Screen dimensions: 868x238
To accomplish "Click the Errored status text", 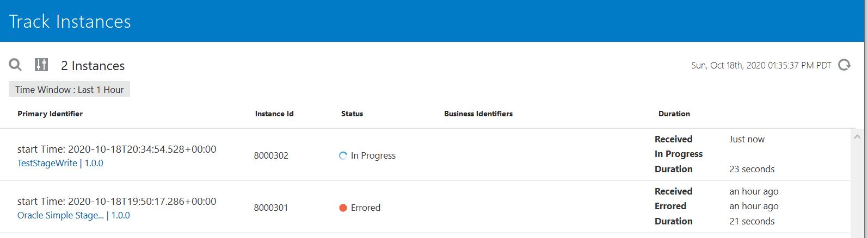I will (x=366, y=208).
